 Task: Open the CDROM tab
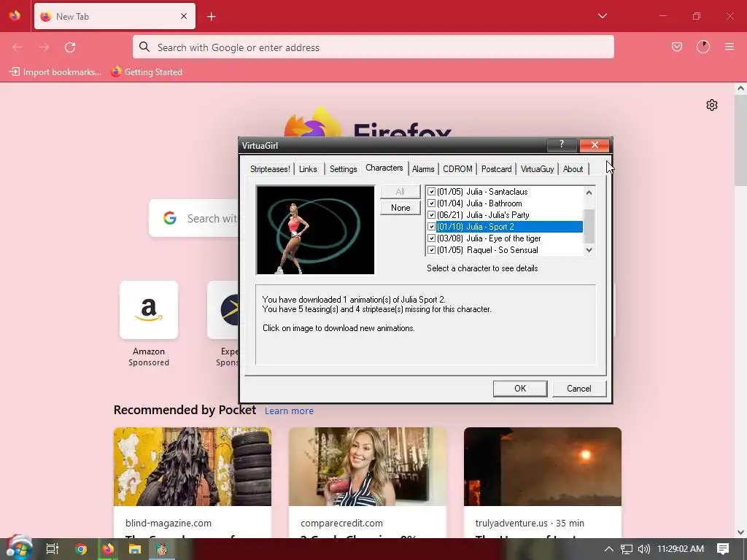457,169
